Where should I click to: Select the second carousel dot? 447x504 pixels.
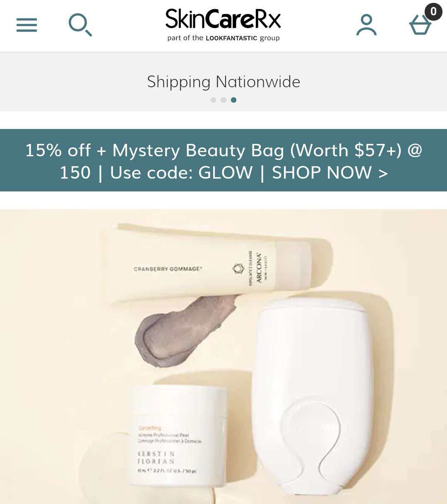tap(223, 100)
